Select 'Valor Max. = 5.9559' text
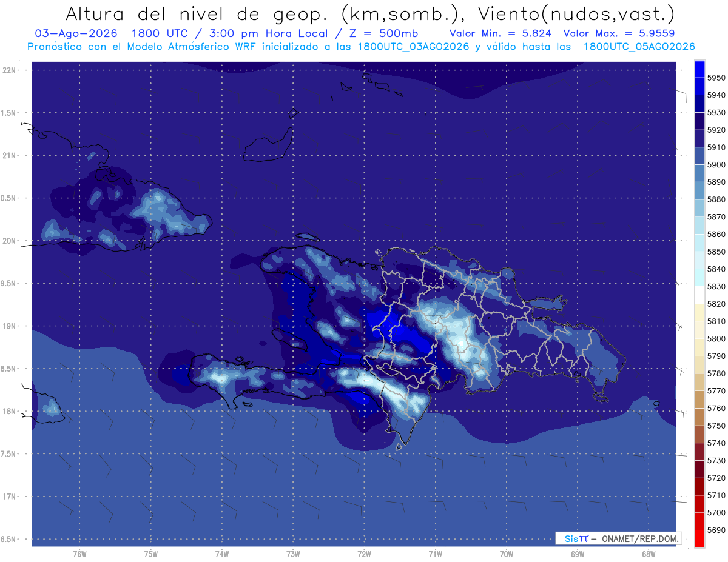Viewport: 728px width, 562px height. pos(619,33)
